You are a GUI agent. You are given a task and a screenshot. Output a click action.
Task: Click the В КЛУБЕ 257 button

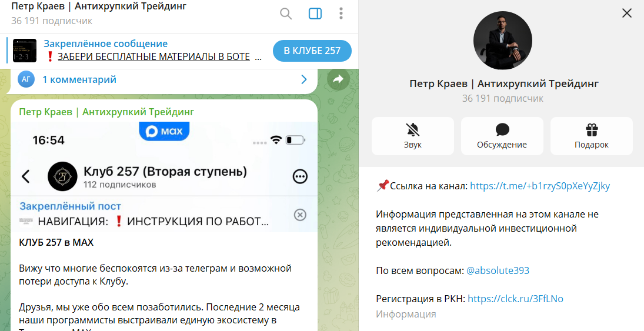(312, 51)
